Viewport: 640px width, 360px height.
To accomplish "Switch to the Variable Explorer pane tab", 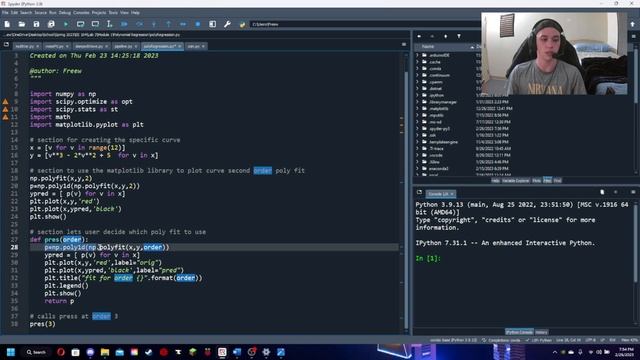I will 516,180.
